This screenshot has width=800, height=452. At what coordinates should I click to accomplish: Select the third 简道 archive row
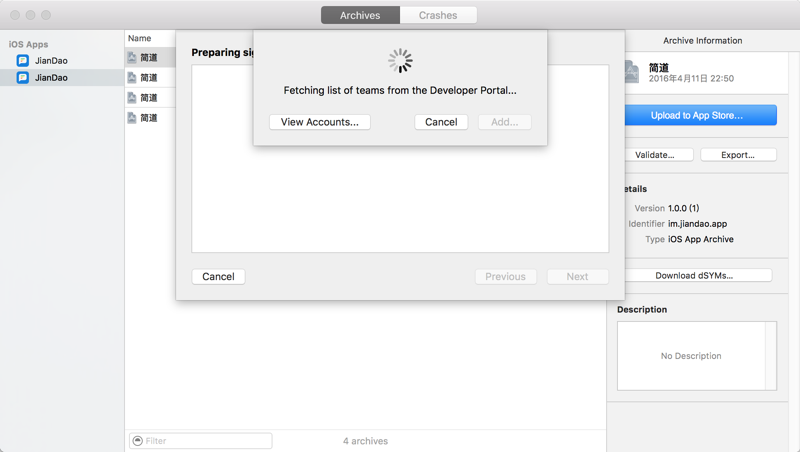click(x=151, y=97)
